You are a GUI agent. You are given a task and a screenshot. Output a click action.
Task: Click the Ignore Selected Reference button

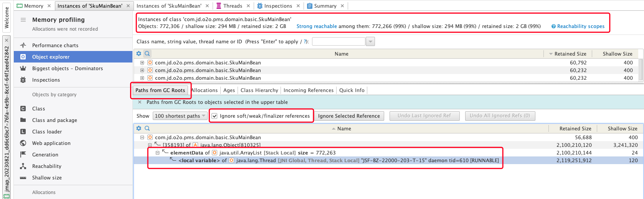(348, 116)
